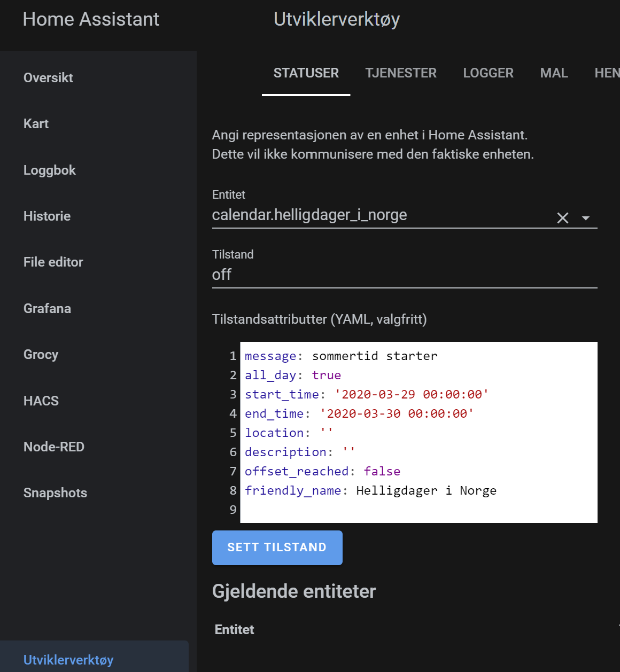The image size is (620, 672).
Task: Open the entity picker dropdown arrow
Action: pos(586,218)
